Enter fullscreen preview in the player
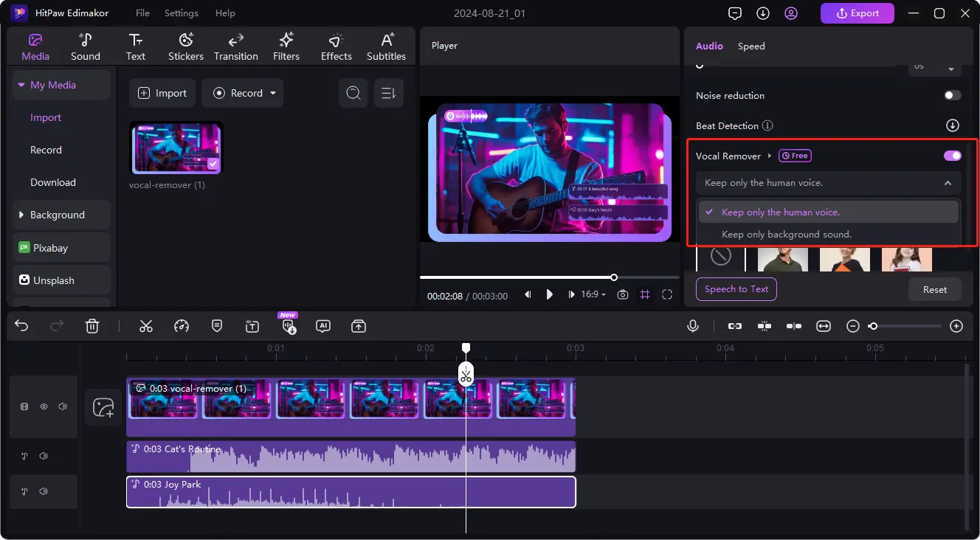Viewport: 980px width, 540px height. pyautogui.click(x=667, y=294)
